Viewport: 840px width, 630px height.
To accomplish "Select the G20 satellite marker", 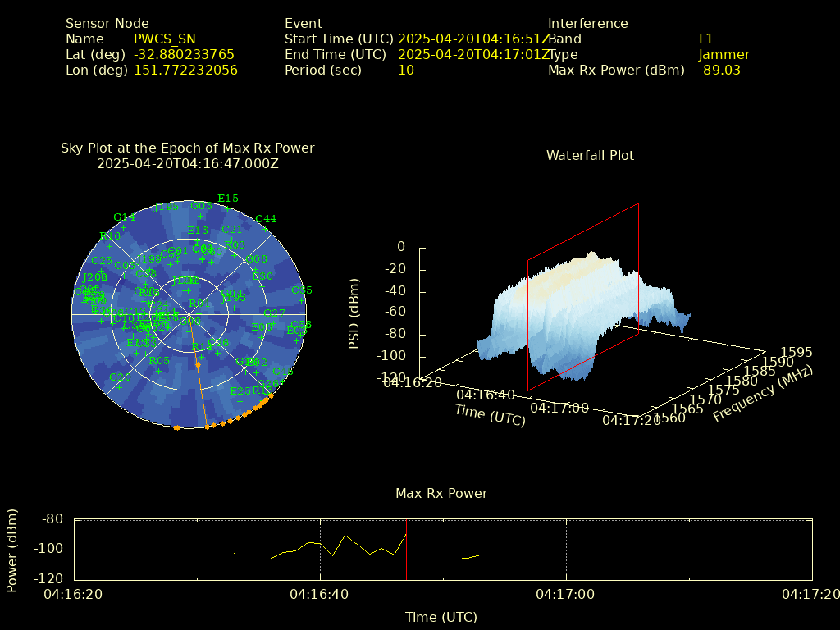I will point(120,387).
